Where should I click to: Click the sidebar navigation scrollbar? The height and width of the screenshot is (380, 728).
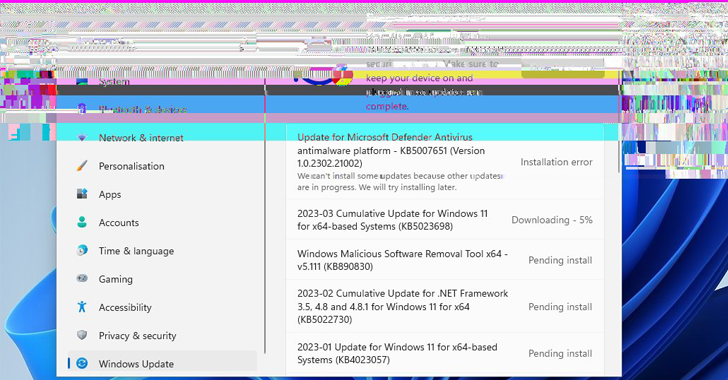pyautogui.click(x=265, y=216)
